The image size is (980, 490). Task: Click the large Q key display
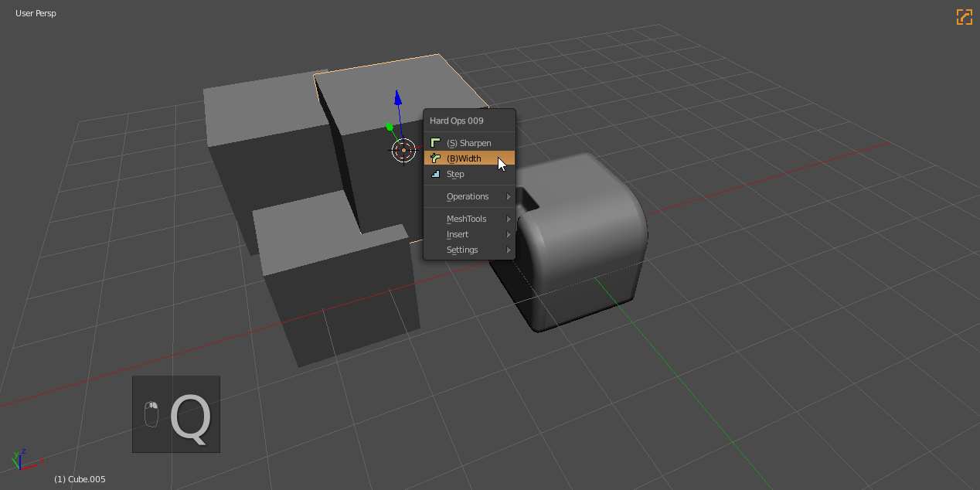(x=190, y=418)
